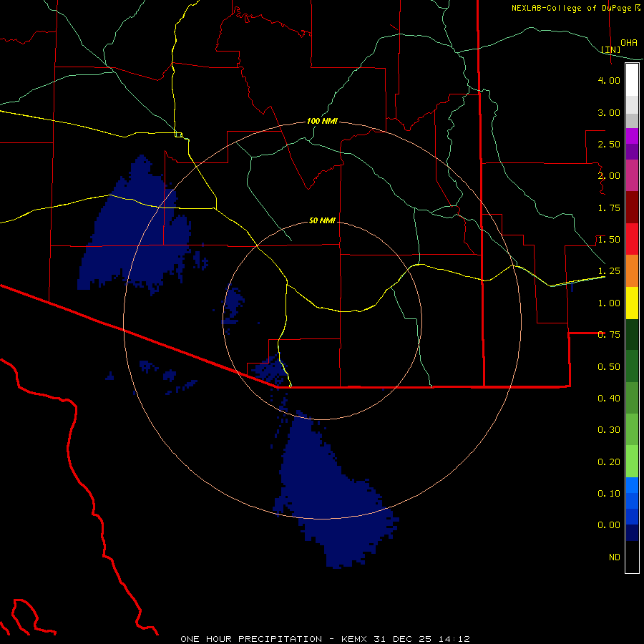Select the 0.00 legend value
This screenshot has width=644, height=644.
click(609, 525)
